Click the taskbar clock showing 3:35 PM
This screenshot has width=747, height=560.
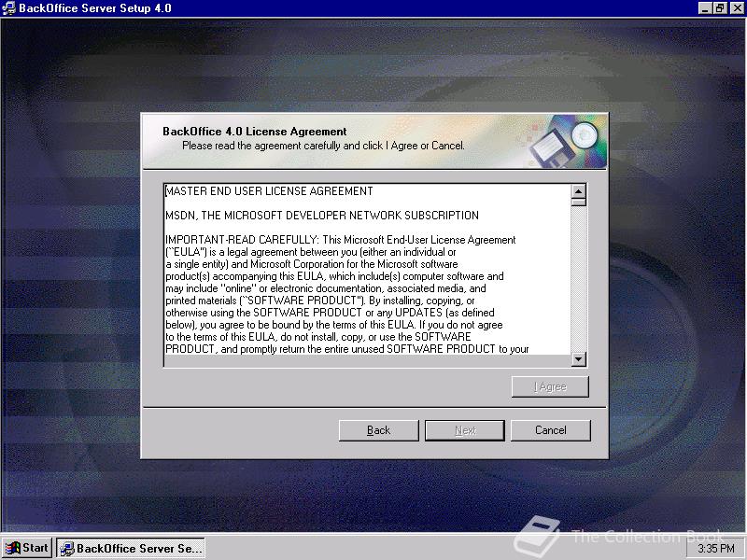pos(716,549)
